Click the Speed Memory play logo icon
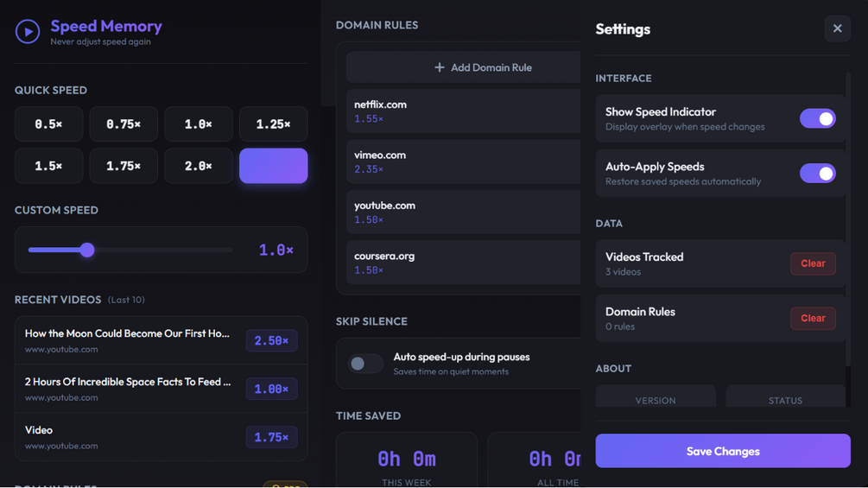868x488 pixels. point(28,32)
